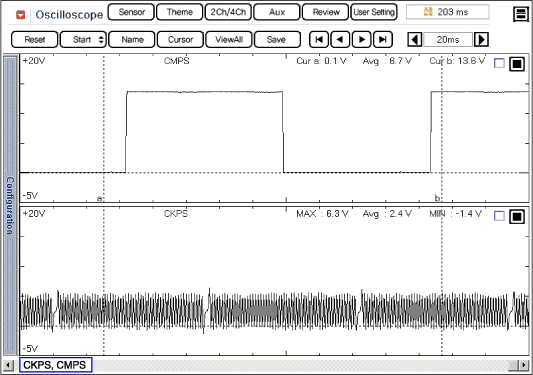Click the ViewAll button
533x375 pixels.
pyautogui.click(x=229, y=40)
